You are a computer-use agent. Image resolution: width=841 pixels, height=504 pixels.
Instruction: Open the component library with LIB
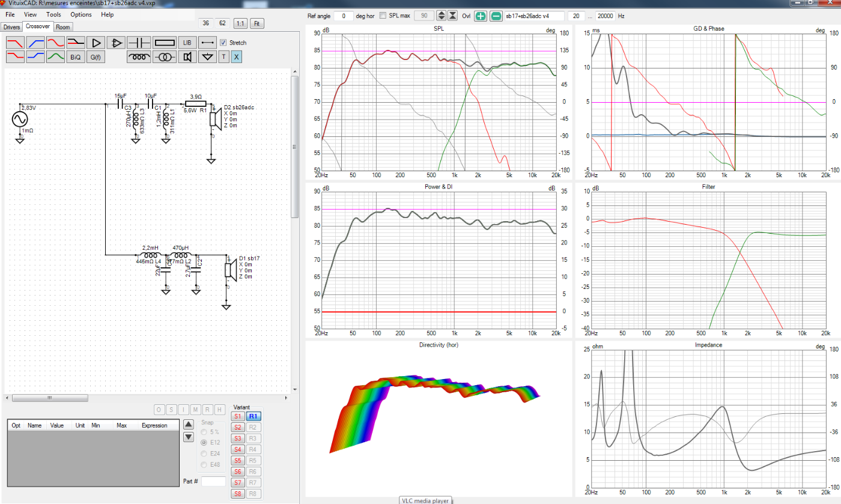(187, 43)
